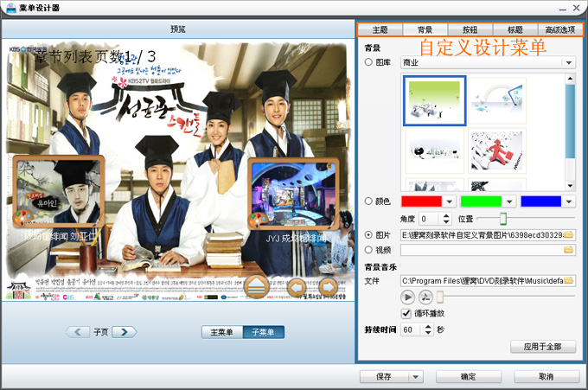This screenshot has height=390, width=588.
Task: Click the 确定 button
Action: coord(469,376)
